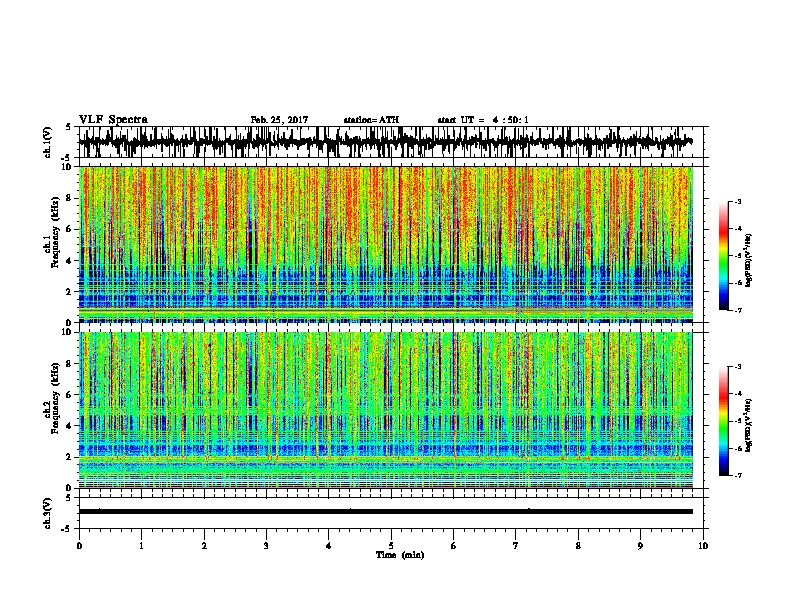Image resolution: width=792 pixels, height=612 pixels.
Task: Select the ch.2 colorbar log(PSD) label
Action: coord(749,425)
